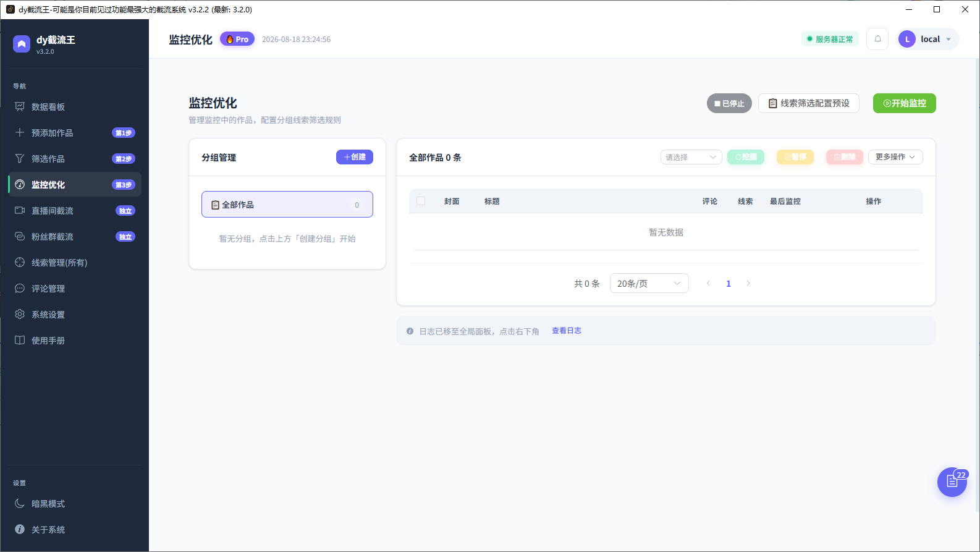Click the moon icon for 暗黑模式
980x552 pixels.
(20, 504)
